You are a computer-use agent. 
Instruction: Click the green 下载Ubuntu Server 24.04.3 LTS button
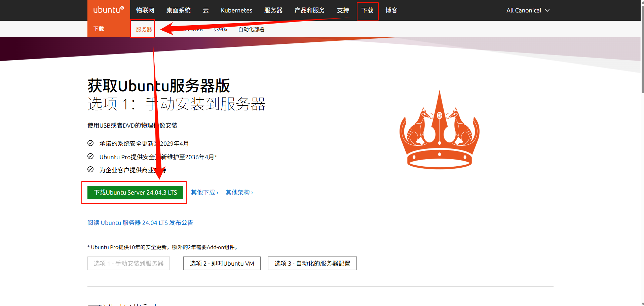[x=135, y=193]
